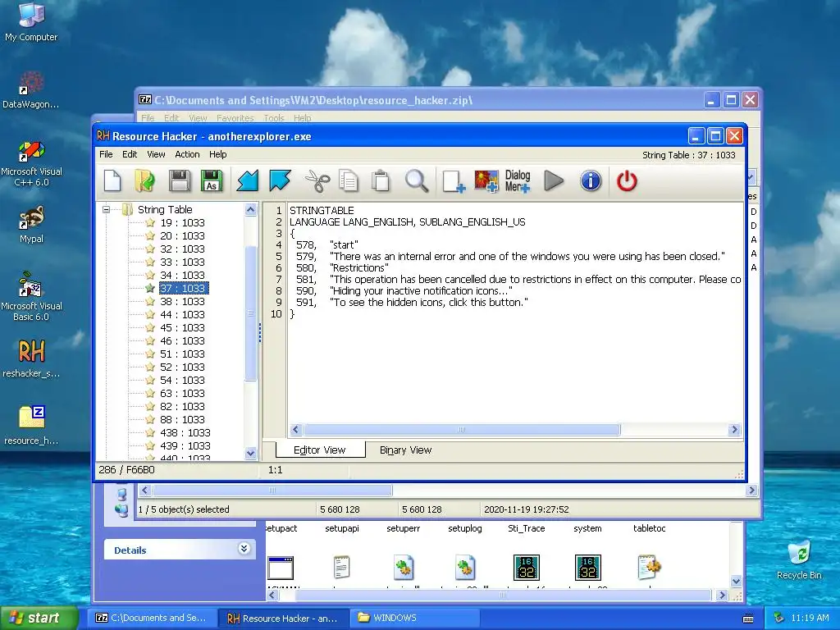Select tree item 19 : 1033
The image size is (840, 630).
pos(182,222)
